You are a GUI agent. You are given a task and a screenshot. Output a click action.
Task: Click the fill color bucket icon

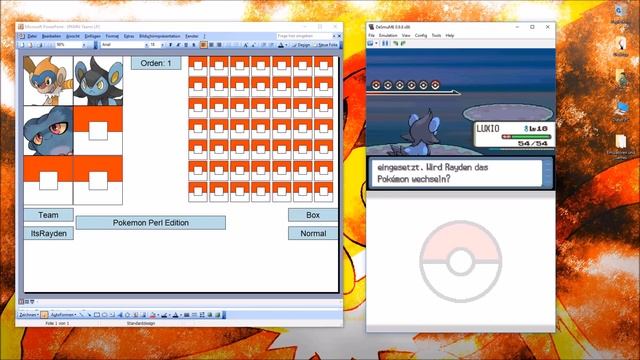point(153,315)
